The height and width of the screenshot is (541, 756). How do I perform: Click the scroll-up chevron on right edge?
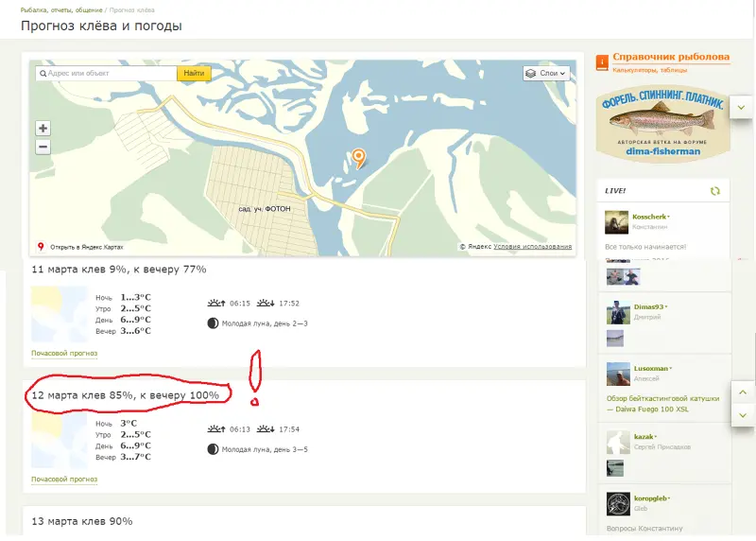pyautogui.click(x=742, y=393)
